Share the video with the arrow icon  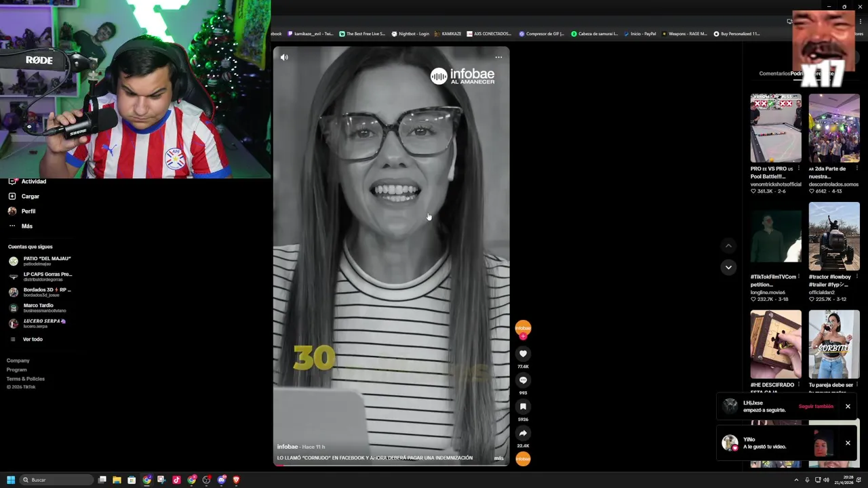[523, 433]
